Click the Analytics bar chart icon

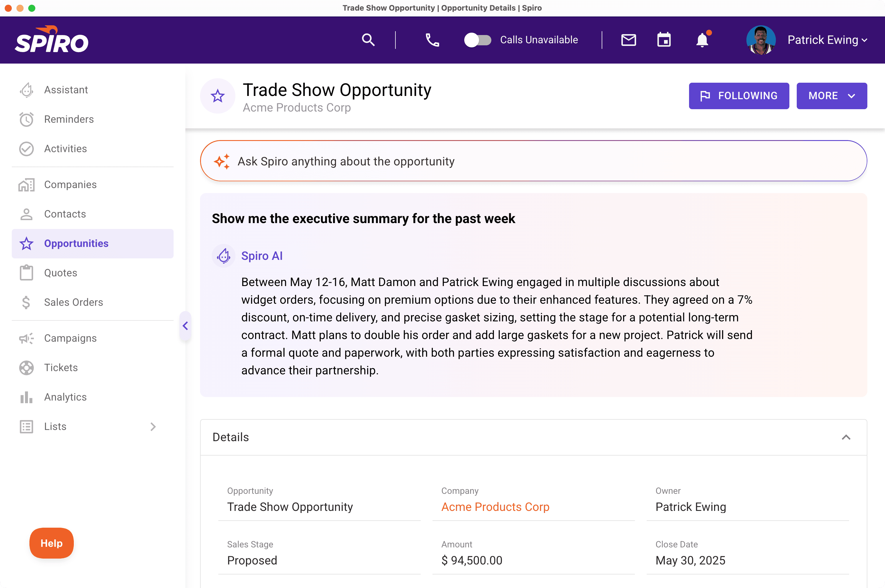coord(26,397)
